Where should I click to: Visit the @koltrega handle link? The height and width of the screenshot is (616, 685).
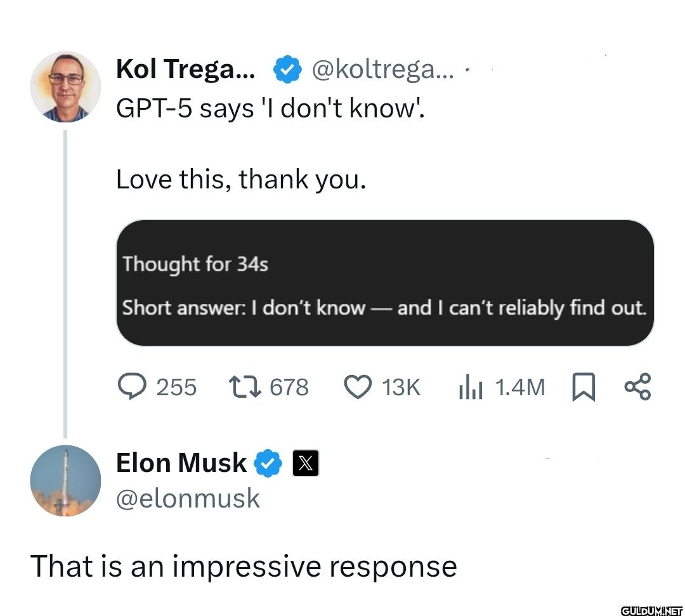pyautogui.click(x=382, y=70)
